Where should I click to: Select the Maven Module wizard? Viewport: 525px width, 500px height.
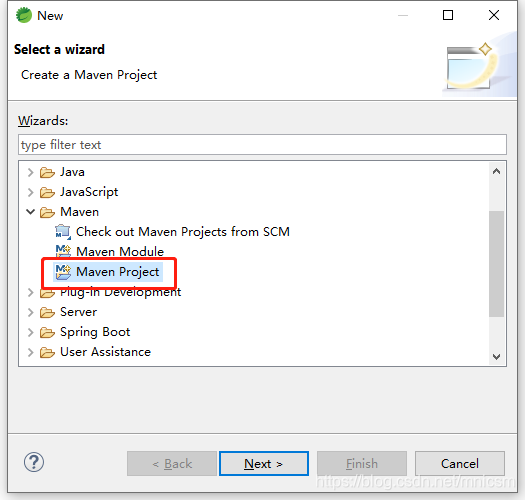tap(120, 252)
